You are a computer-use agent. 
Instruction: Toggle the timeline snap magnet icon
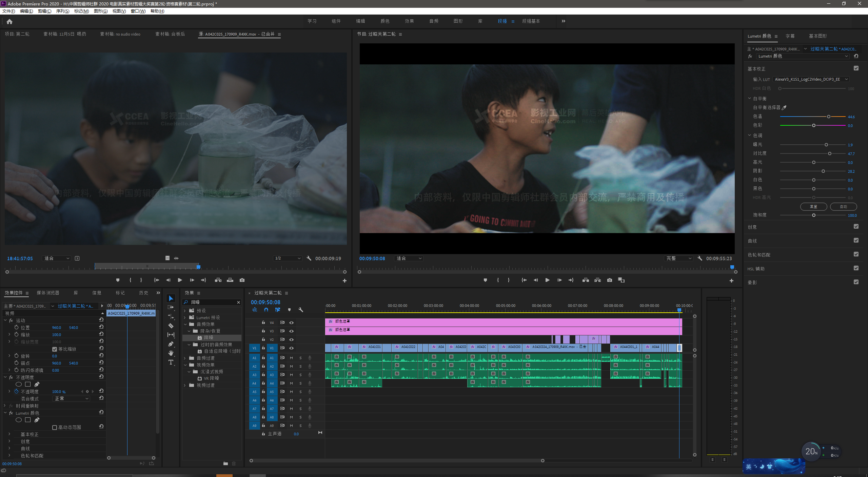[x=266, y=310]
